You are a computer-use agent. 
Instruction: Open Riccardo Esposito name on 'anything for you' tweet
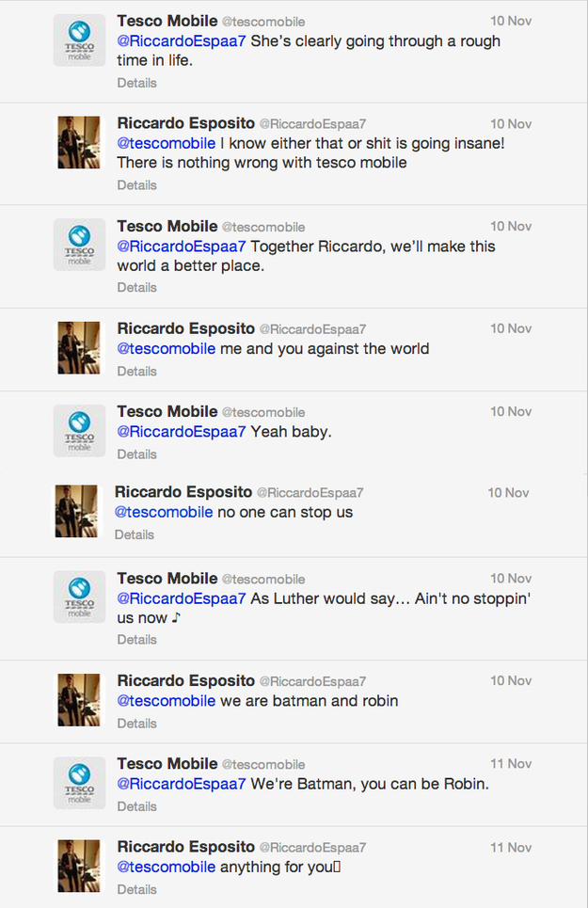[185, 846]
